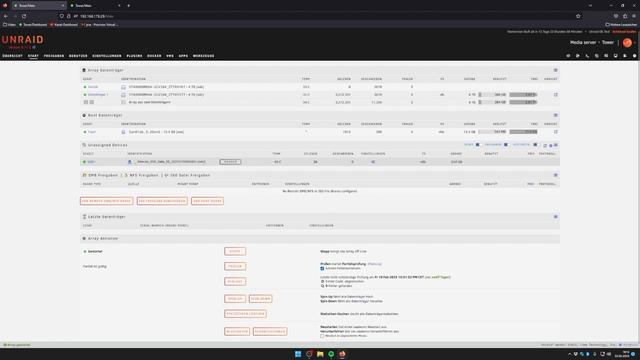
Task: Switch to second Tower/Main browser tab
Action: click(96, 6)
